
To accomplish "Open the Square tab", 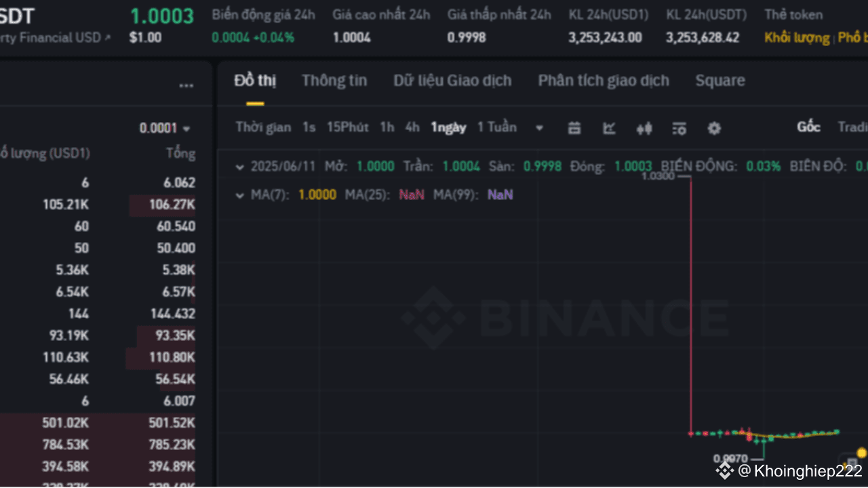I will tap(720, 81).
